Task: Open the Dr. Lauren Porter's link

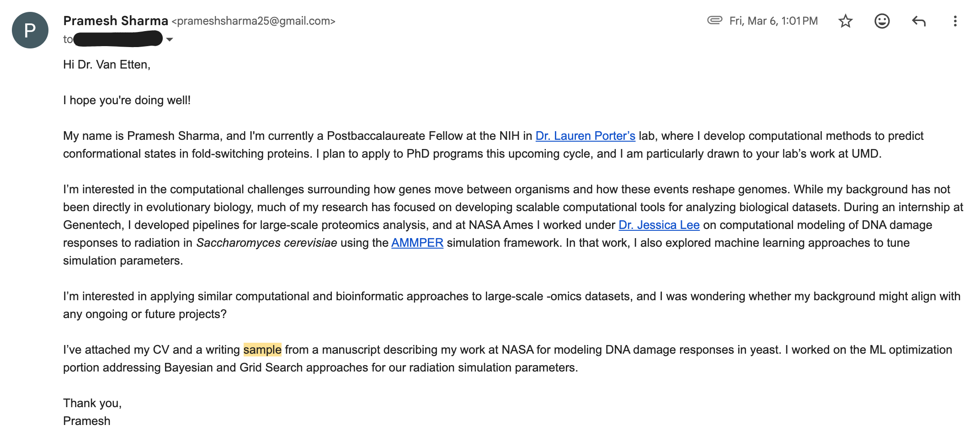Action: click(585, 136)
